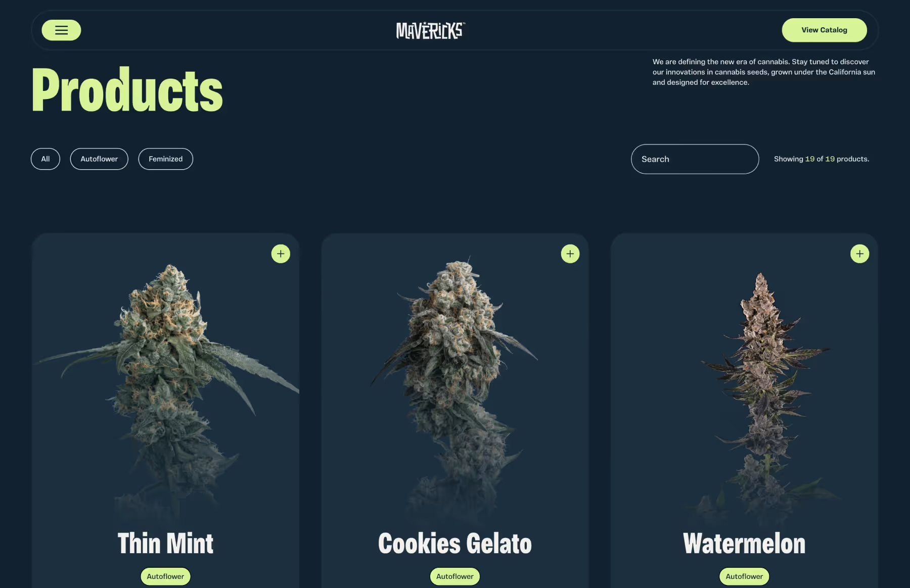This screenshot has height=588, width=910.
Task: Focus the Search input field
Action: pyautogui.click(x=695, y=159)
